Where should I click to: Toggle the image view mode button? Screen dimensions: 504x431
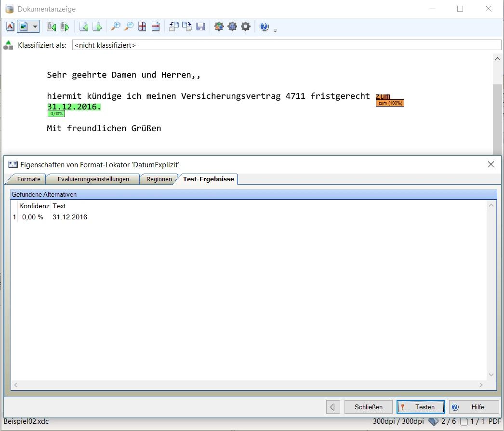coord(24,27)
